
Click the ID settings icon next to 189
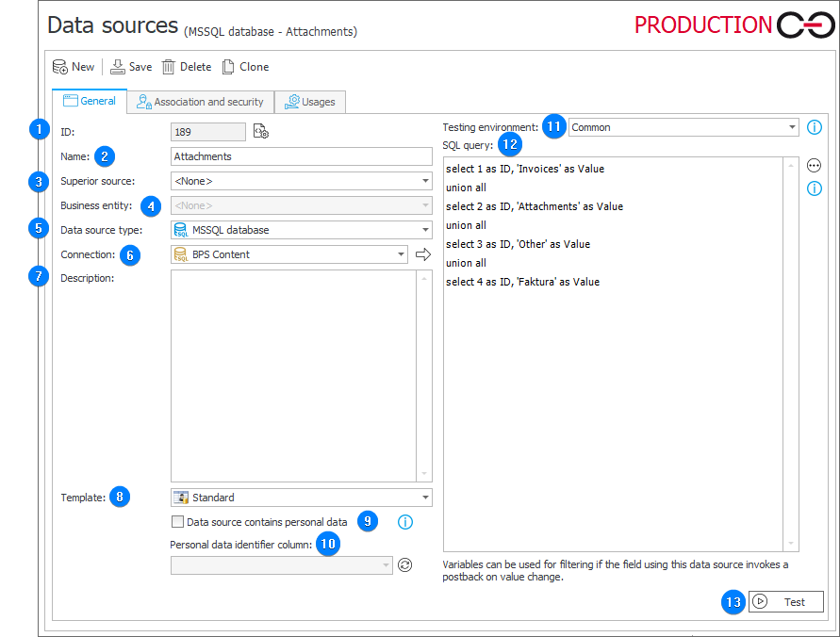click(261, 132)
